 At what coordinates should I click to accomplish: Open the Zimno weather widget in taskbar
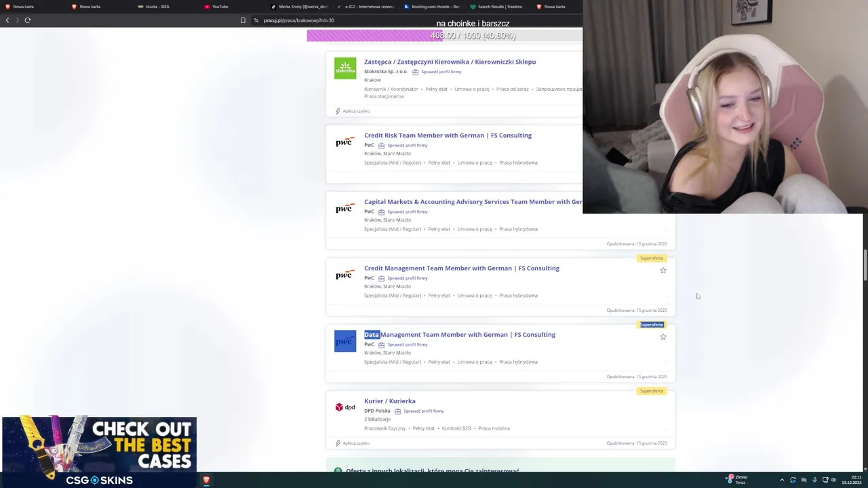click(x=736, y=480)
